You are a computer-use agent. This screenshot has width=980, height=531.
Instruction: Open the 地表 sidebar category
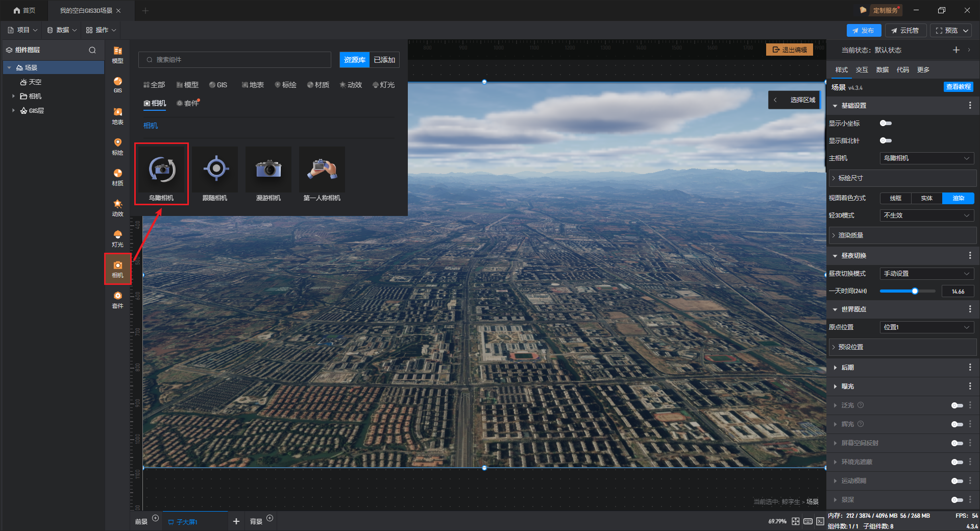point(117,115)
